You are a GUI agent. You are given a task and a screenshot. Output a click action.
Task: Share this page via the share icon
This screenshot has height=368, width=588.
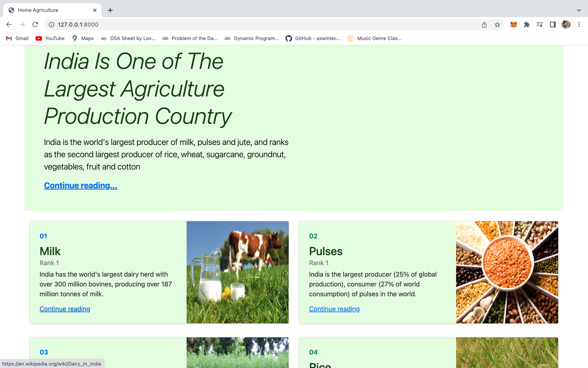coord(484,25)
